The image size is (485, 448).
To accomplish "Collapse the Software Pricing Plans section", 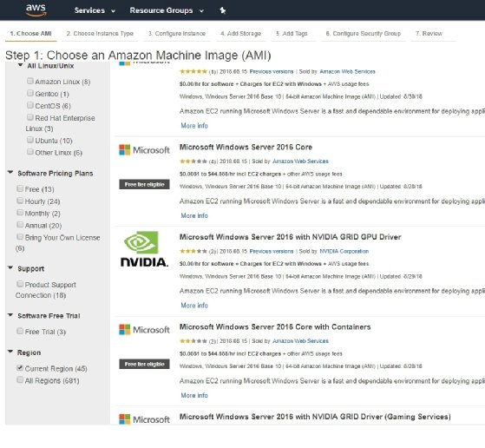I will [x=10, y=172].
